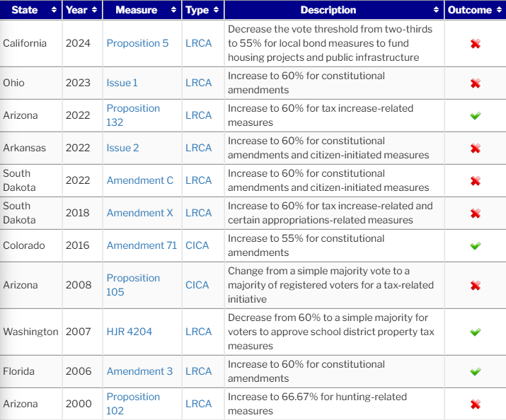
Task: Click CICA type link for Amendment 71
Action: pos(197,245)
